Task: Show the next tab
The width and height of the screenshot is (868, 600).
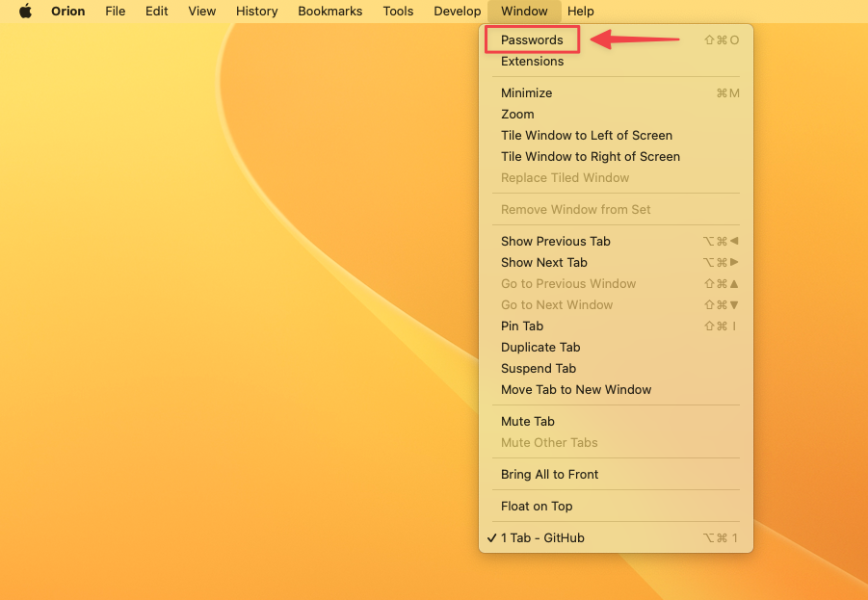Action: 543,262
